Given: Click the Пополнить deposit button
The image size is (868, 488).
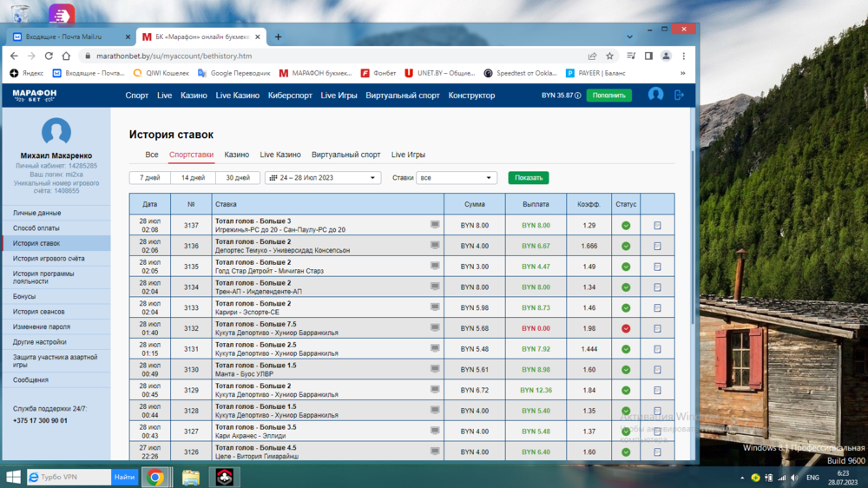Looking at the screenshot, I should point(609,96).
